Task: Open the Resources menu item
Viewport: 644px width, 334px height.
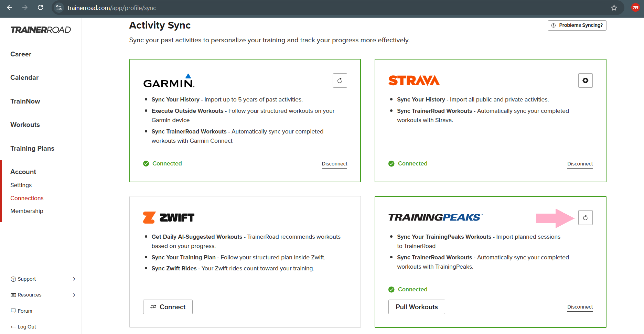Action: pyautogui.click(x=30, y=295)
